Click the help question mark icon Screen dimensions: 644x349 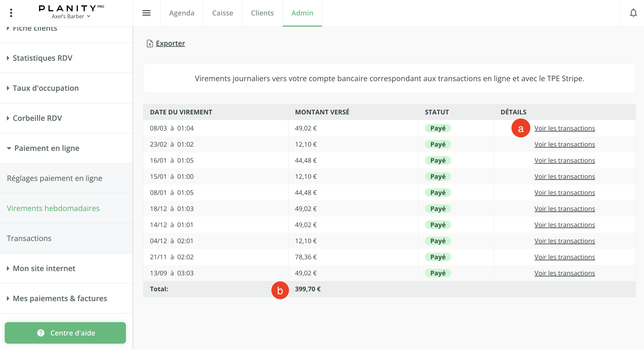coord(41,333)
